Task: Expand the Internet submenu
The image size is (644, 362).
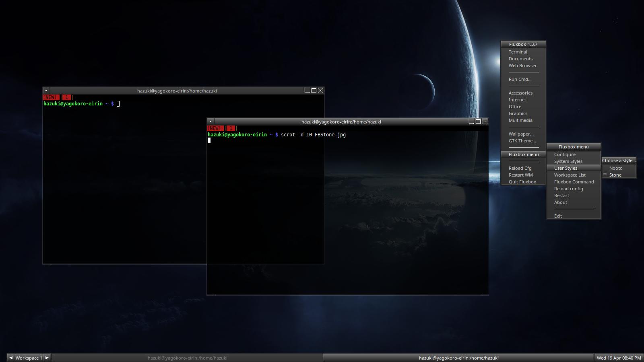Action: pyautogui.click(x=523, y=100)
